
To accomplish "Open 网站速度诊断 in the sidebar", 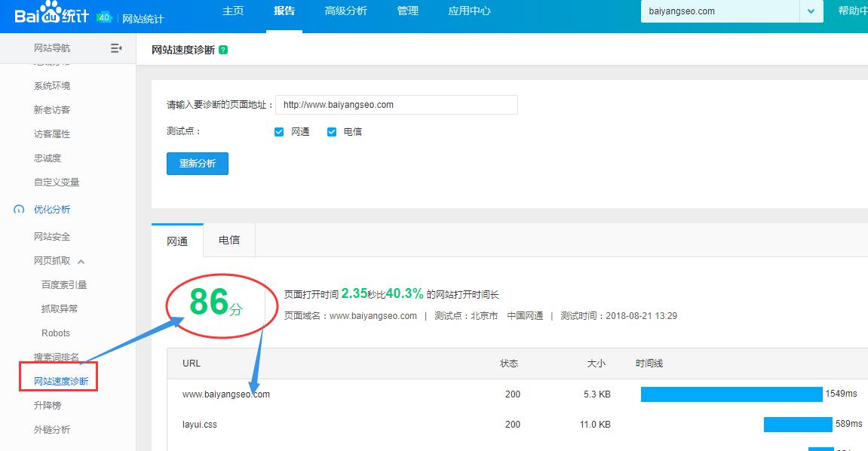I will [x=61, y=382].
